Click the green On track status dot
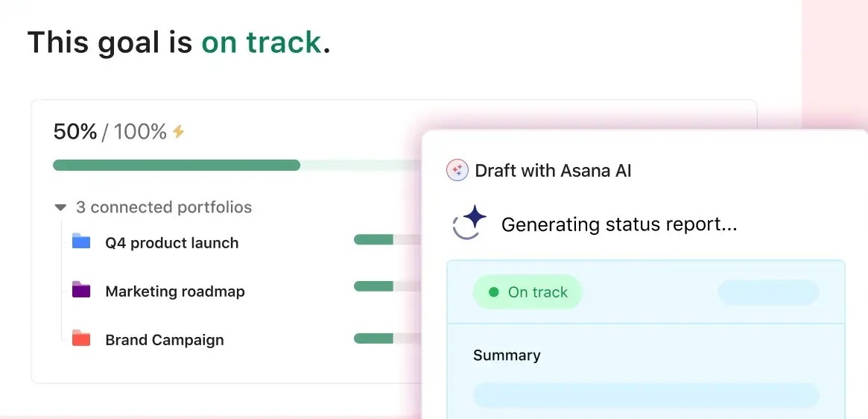This screenshot has width=868, height=419. click(x=493, y=292)
